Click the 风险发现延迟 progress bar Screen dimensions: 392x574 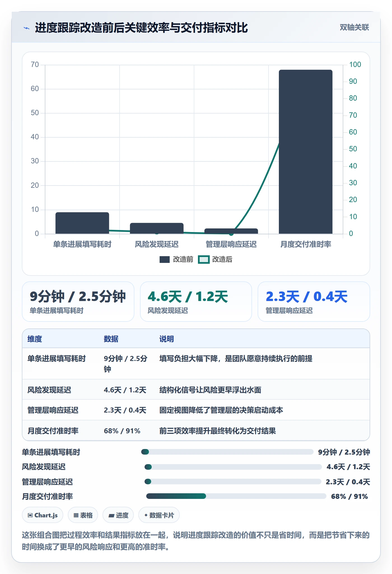click(233, 467)
